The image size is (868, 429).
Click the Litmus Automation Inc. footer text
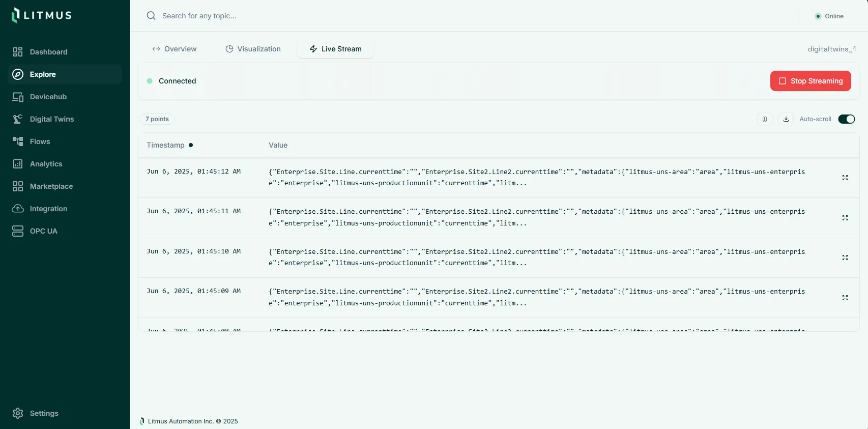(x=193, y=421)
